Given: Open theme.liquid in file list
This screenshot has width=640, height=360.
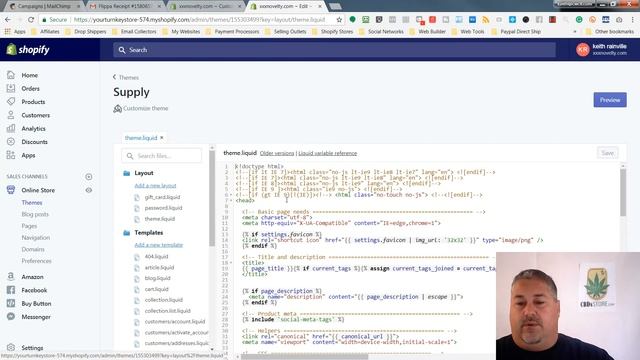Looking at the screenshot, I should coord(160,219).
